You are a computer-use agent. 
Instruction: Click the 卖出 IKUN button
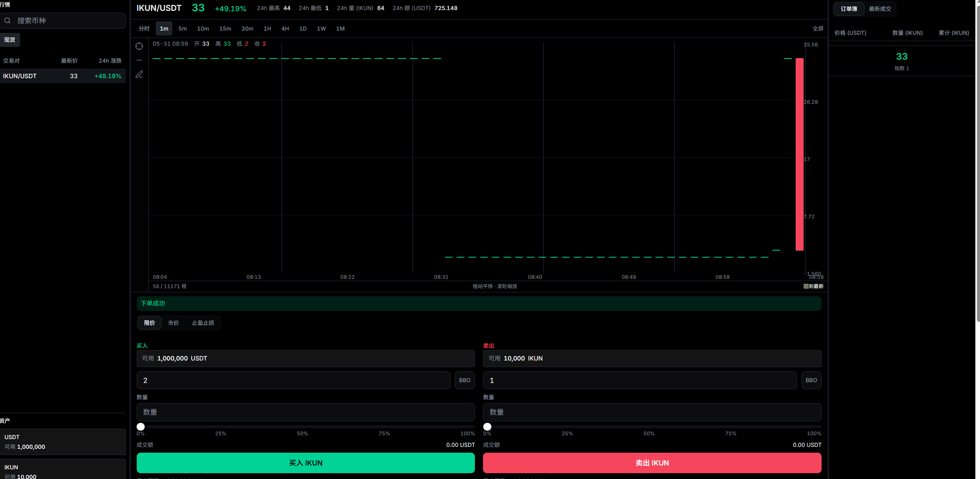click(652, 463)
